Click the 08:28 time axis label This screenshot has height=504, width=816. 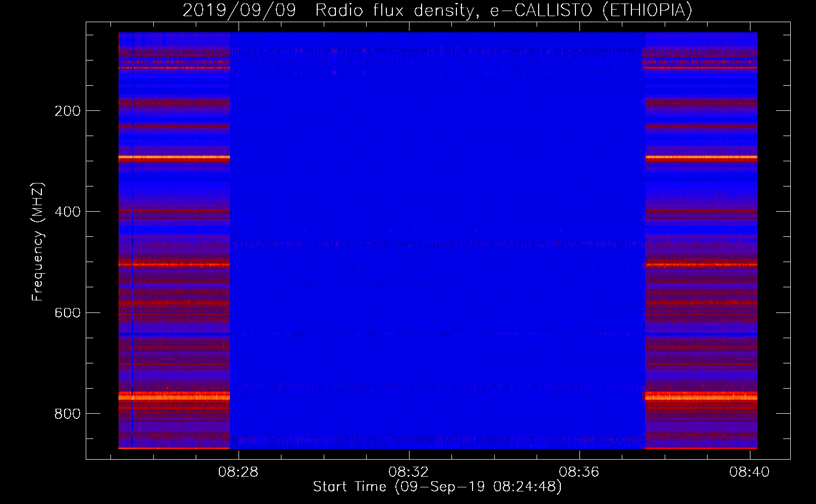click(238, 472)
